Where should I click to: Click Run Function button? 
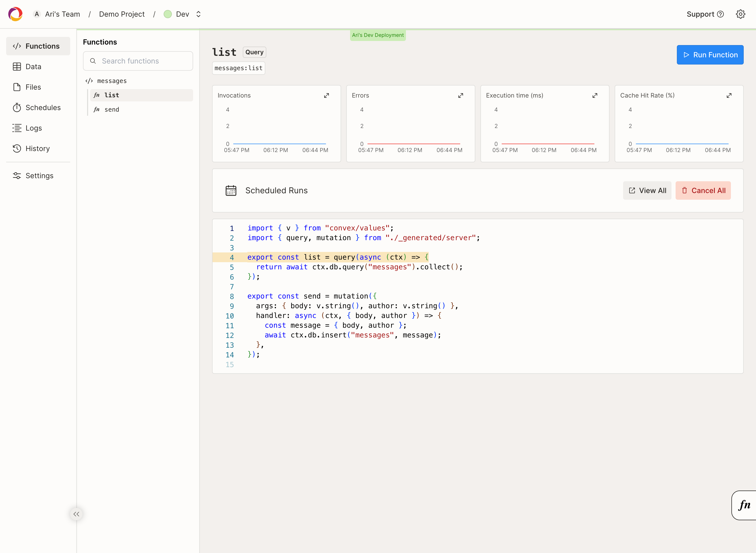pyautogui.click(x=710, y=55)
